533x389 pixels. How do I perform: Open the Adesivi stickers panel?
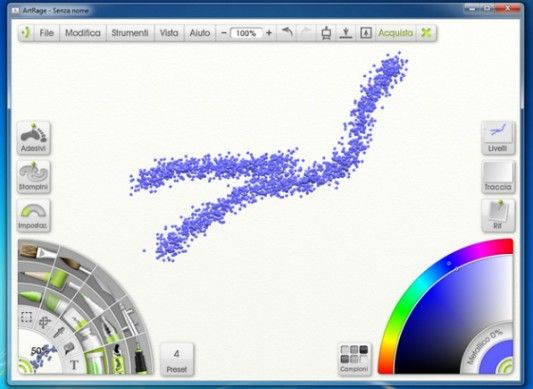[x=34, y=138]
